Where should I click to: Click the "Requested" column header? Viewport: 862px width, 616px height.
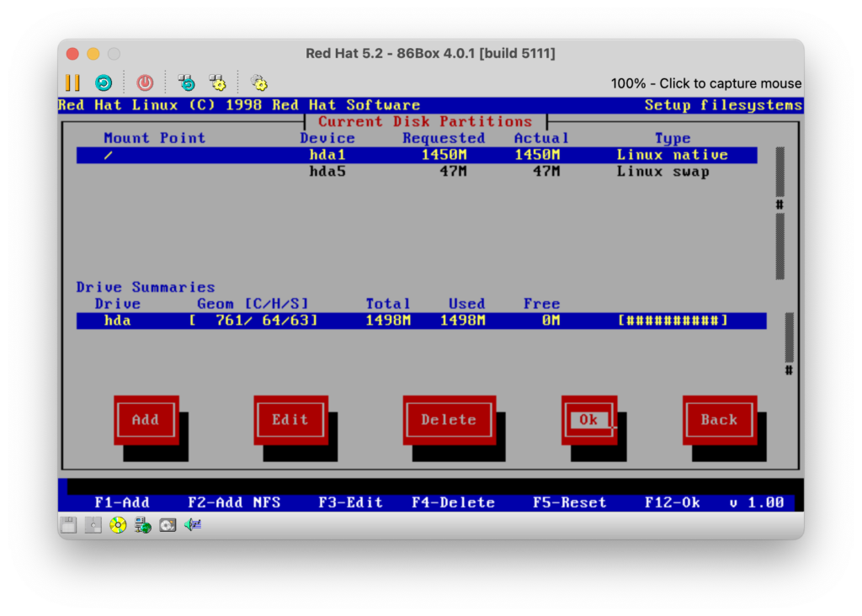point(444,138)
